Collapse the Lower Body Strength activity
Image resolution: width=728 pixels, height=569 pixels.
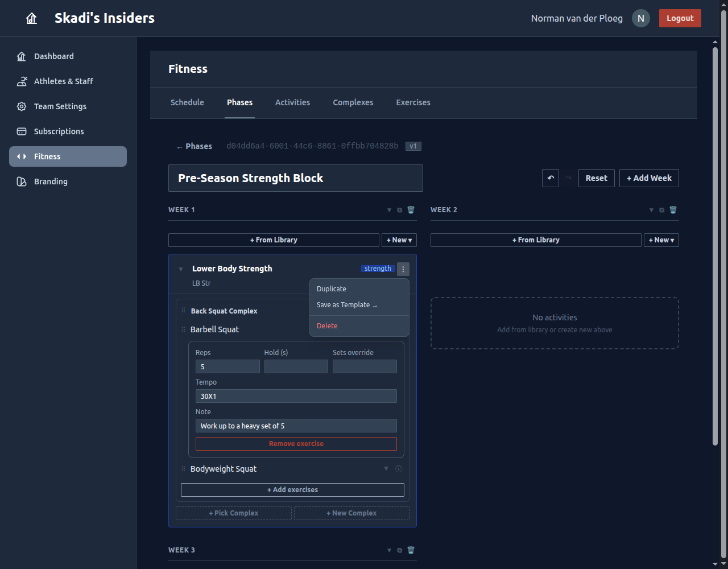pyautogui.click(x=181, y=269)
